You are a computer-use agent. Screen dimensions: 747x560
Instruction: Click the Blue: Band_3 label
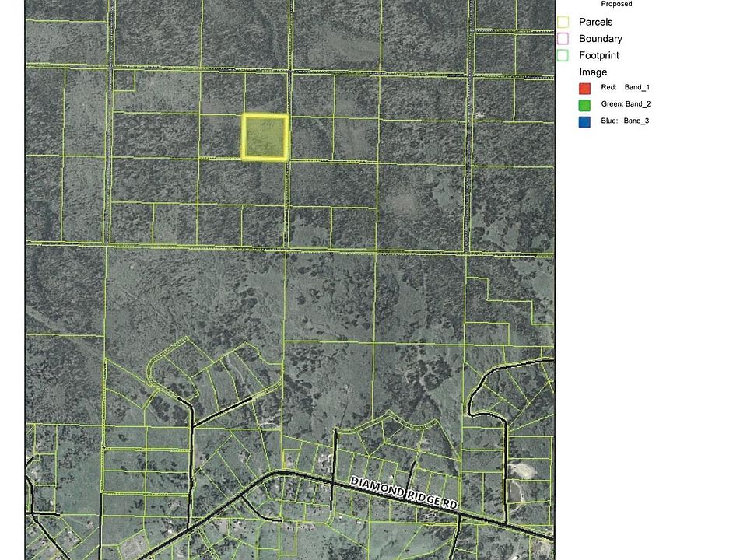pos(625,121)
